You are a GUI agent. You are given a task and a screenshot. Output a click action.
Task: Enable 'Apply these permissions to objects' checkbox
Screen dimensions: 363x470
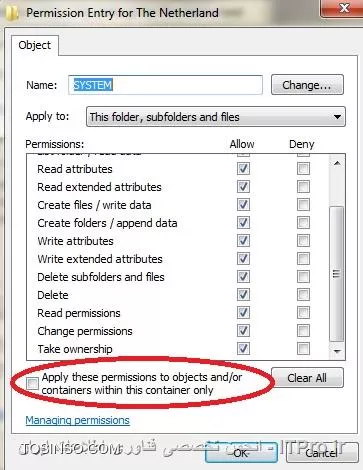click(32, 383)
